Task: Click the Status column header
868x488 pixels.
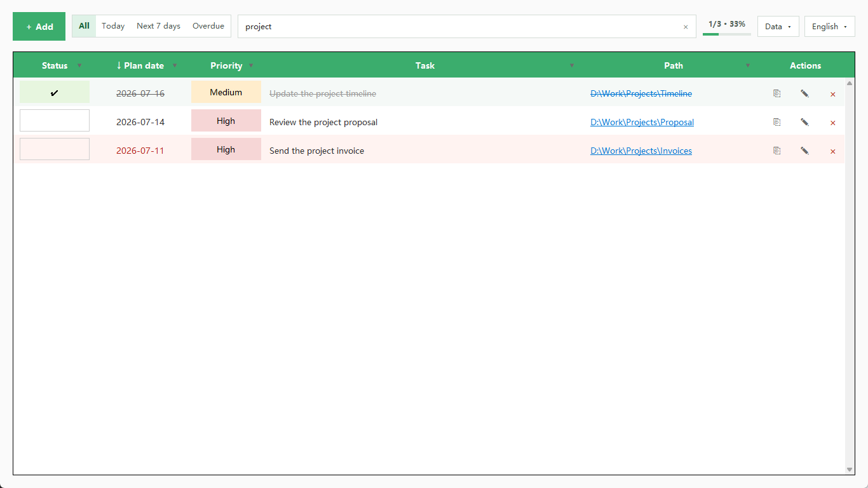Action: point(55,65)
